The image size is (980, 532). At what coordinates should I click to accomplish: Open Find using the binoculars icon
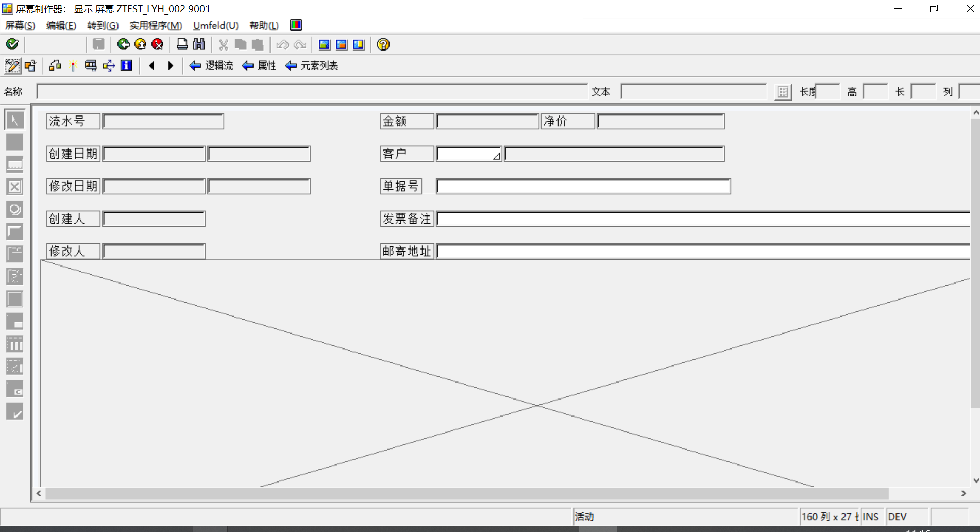pos(198,45)
